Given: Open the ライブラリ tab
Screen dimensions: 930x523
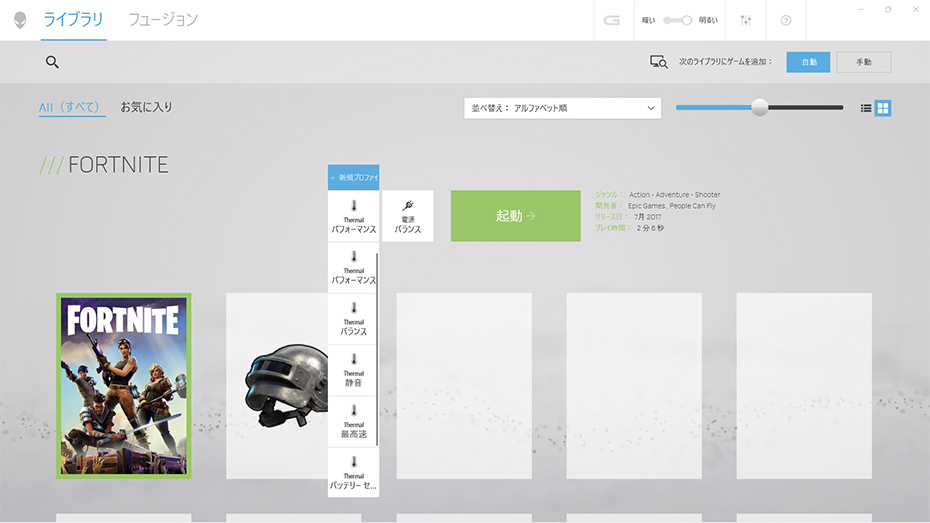Looking at the screenshot, I should tap(74, 20).
